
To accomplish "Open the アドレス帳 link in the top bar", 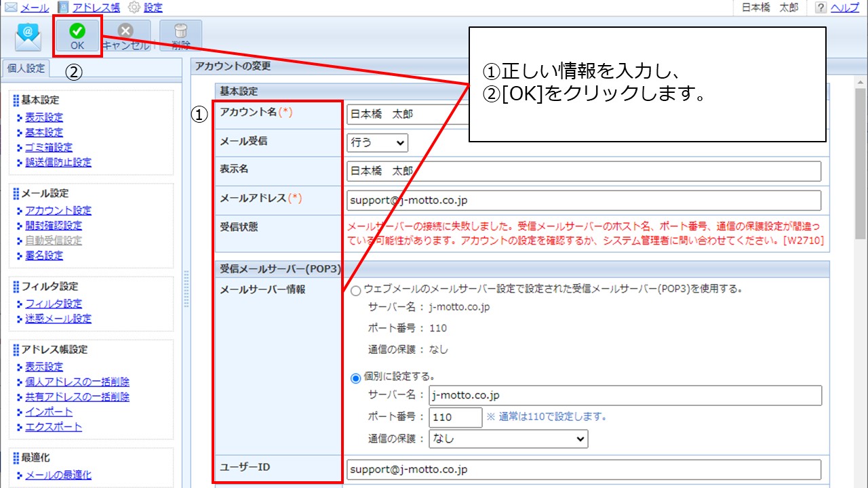I will [96, 8].
